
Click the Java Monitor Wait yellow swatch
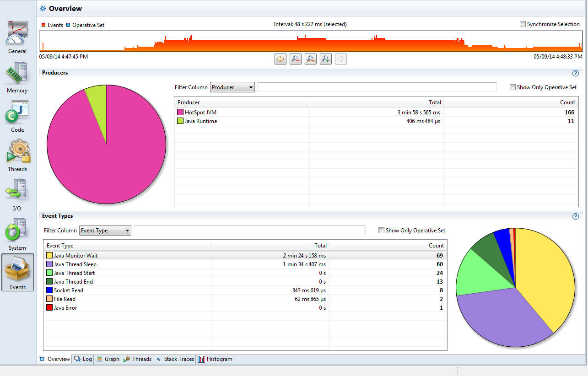point(49,256)
